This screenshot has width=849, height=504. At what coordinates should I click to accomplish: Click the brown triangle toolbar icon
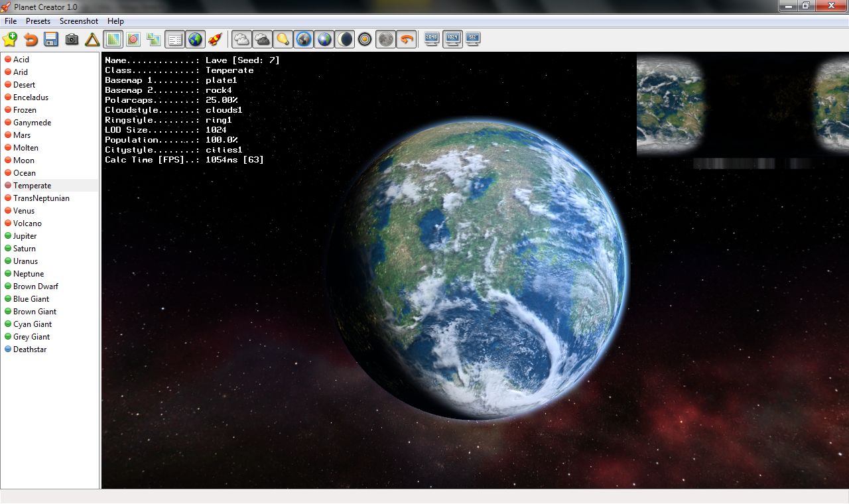coord(92,40)
